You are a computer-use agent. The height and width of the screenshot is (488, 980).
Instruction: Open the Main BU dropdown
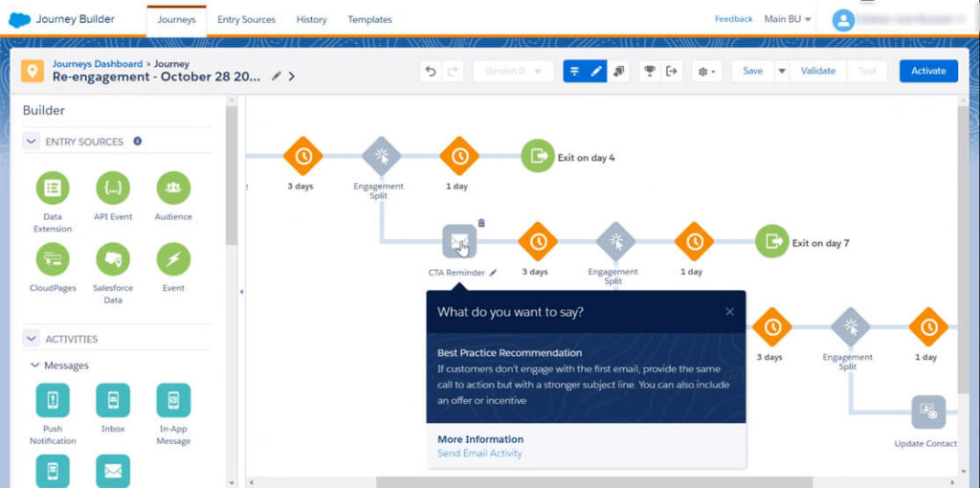(x=788, y=19)
